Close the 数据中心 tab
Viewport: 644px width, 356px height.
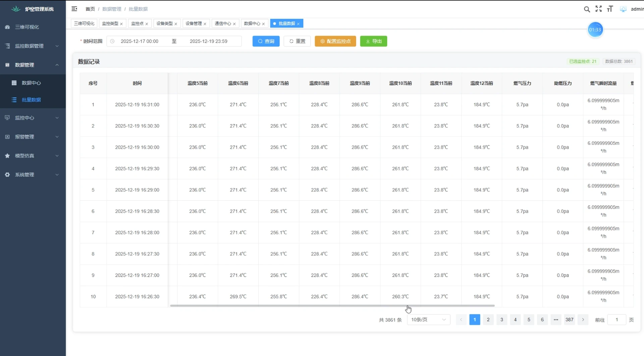pyautogui.click(x=263, y=24)
